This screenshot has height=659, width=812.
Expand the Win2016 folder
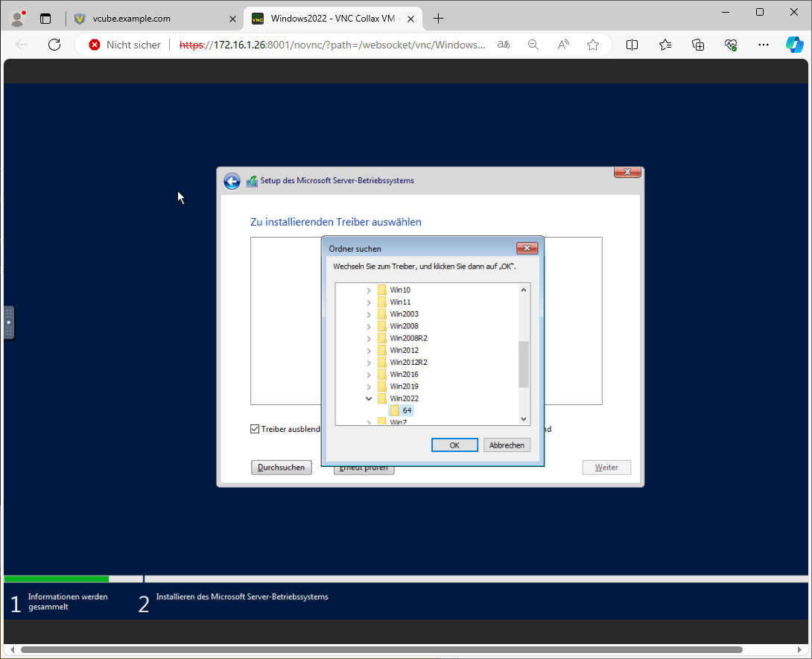369,375
